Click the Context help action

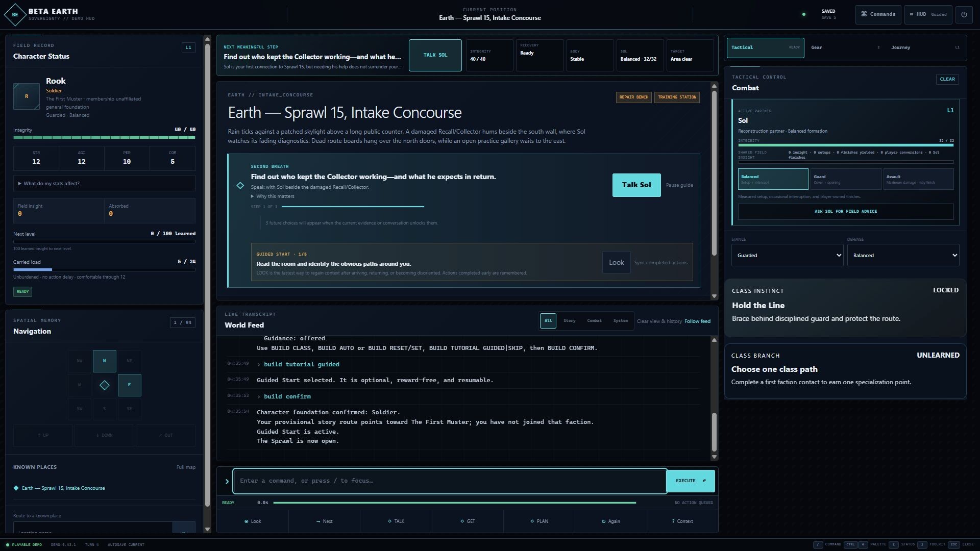point(682,521)
